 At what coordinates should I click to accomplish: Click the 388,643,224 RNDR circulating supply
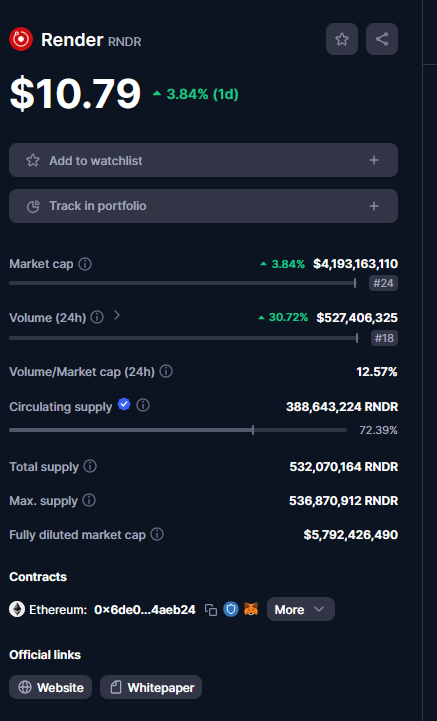tap(342, 407)
